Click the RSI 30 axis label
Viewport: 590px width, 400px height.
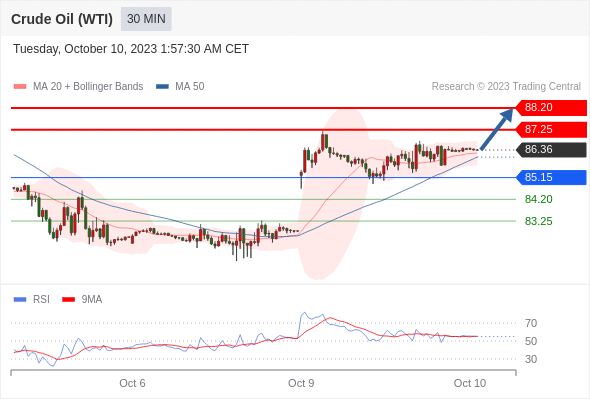(x=531, y=359)
